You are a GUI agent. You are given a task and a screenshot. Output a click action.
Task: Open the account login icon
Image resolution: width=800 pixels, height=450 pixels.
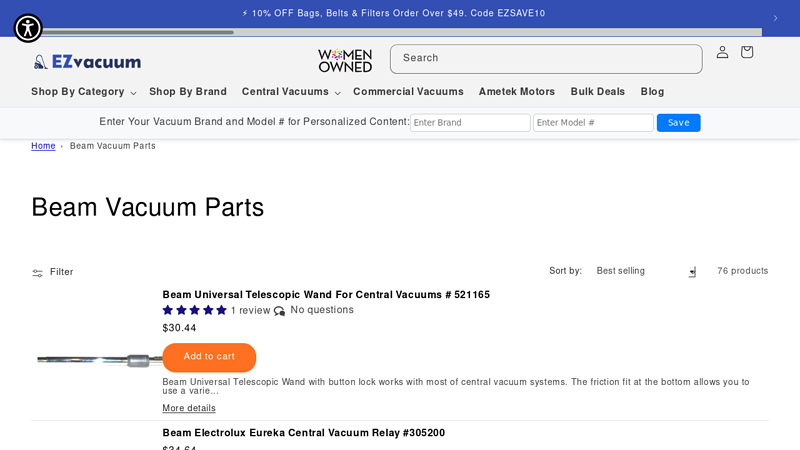click(722, 52)
